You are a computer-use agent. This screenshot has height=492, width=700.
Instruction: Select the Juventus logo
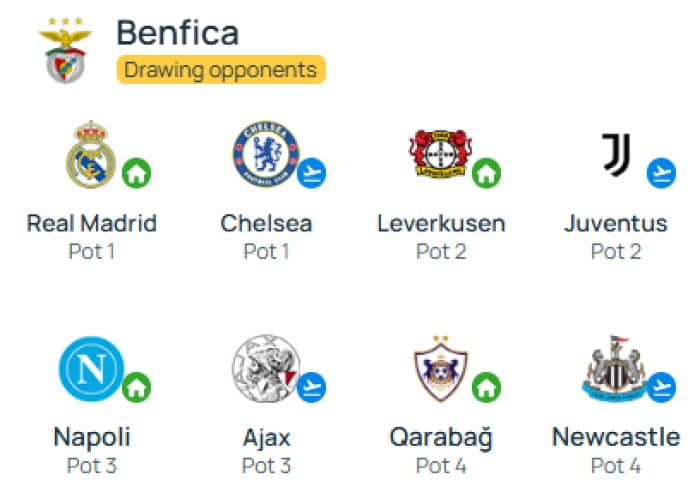click(x=616, y=154)
